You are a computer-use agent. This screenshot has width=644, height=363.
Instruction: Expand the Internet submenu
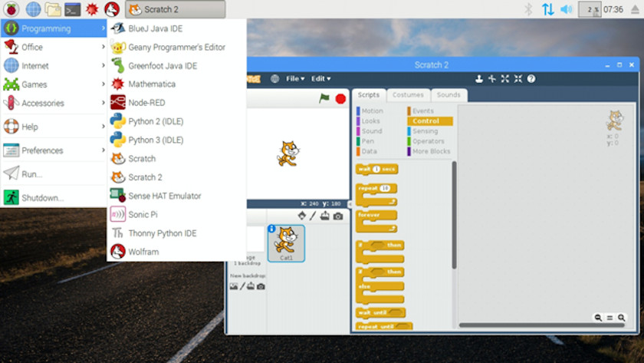tap(54, 65)
